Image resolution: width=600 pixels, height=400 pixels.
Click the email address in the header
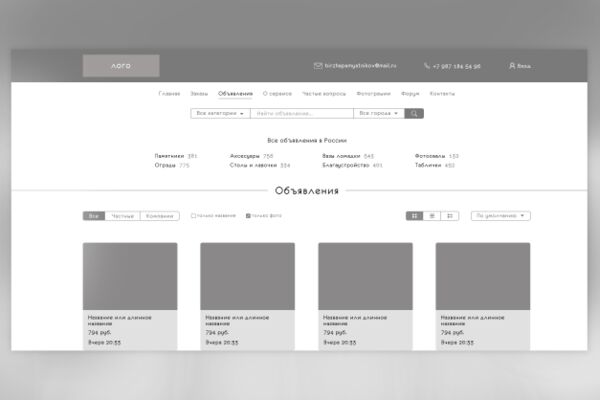(360, 66)
